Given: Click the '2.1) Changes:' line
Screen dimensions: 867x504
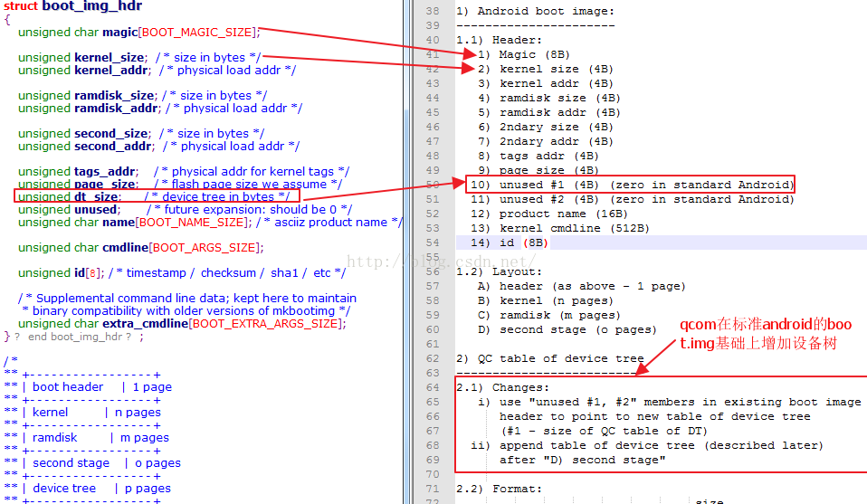Looking at the screenshot, I should pos(502,387).
